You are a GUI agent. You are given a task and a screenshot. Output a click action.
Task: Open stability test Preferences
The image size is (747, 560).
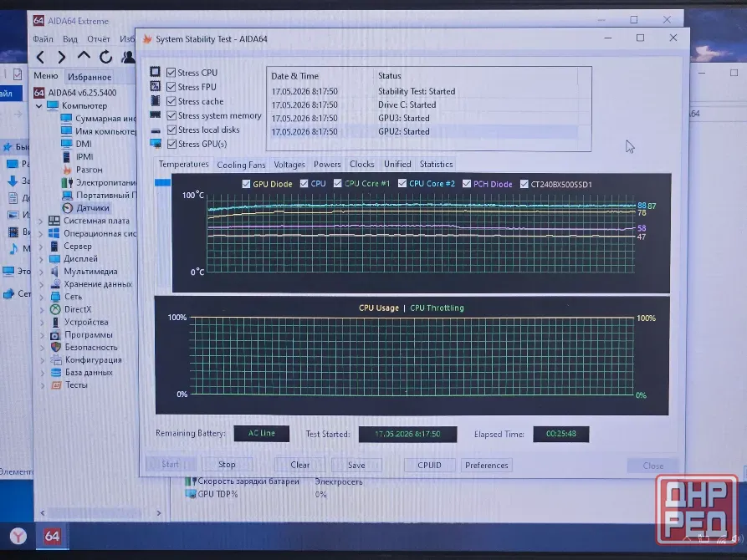[486, 466]
